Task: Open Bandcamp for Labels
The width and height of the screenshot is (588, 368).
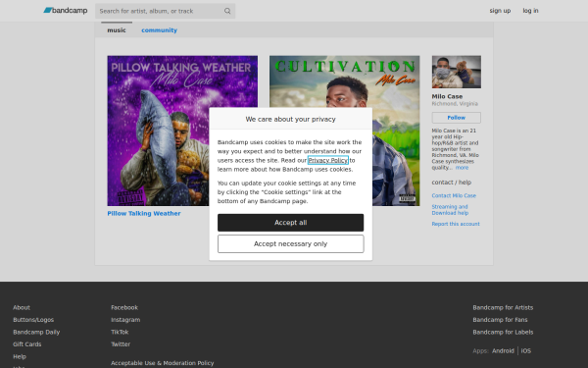Action: point(503,332)
